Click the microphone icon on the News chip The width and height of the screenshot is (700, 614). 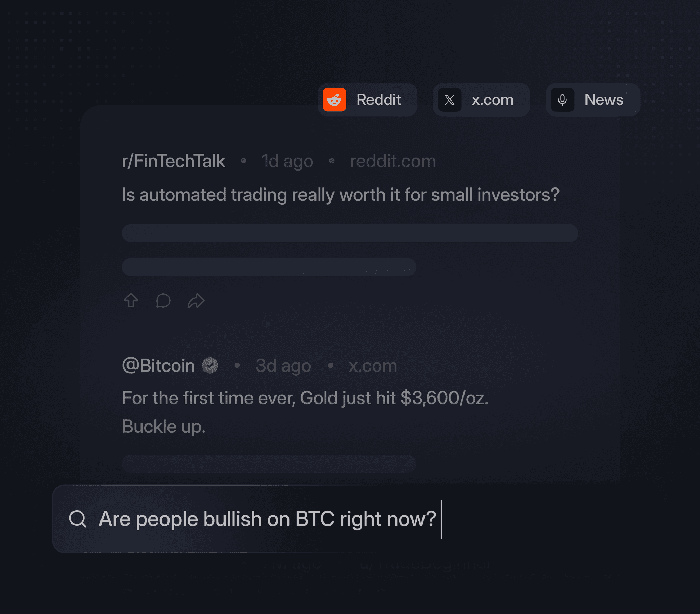[563, 100]
